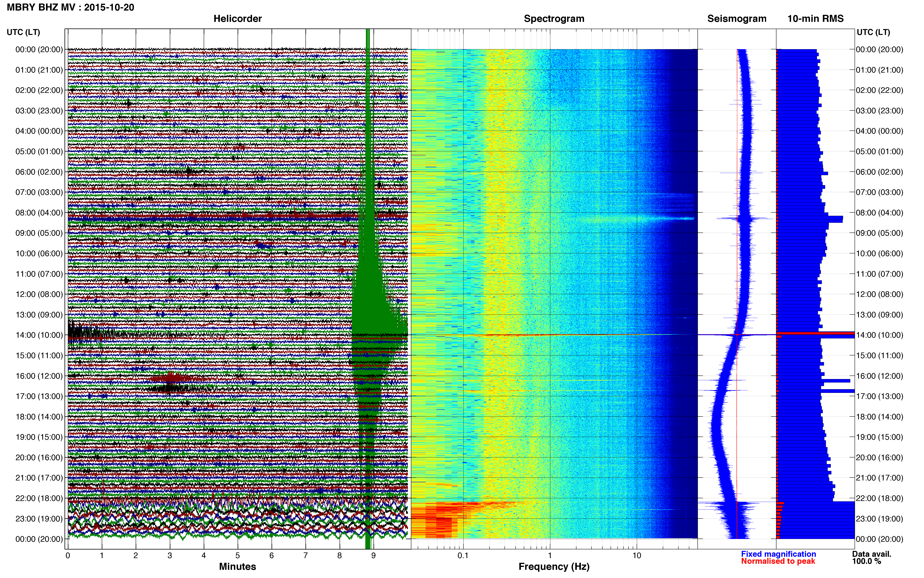Click '01:00 (21:00)' on the Helicorder left axis

pos(39,70)
